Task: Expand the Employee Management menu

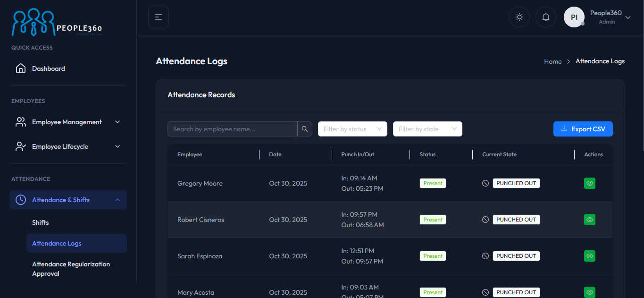Action: (x=68, y=122)
